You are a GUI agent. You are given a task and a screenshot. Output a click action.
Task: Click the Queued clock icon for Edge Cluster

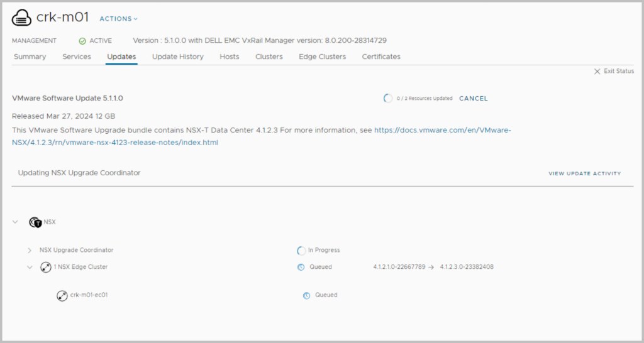[301, 267]
